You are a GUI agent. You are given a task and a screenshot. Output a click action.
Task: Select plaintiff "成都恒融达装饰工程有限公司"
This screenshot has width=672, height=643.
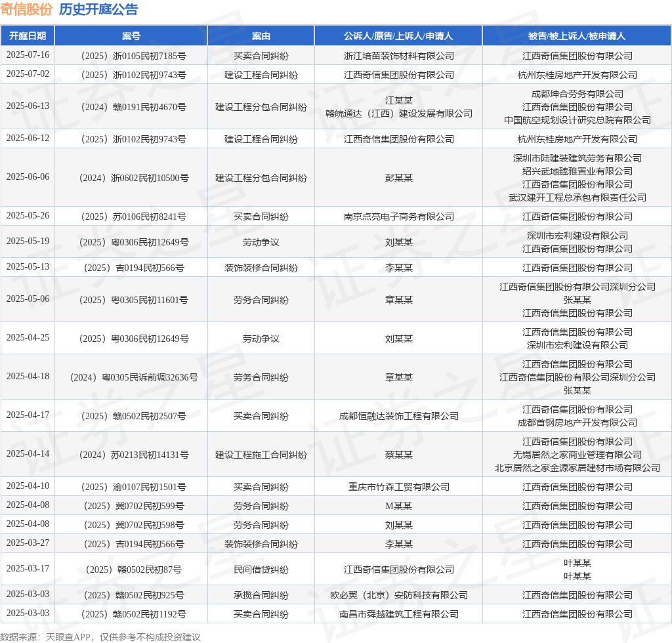(x=398, y=416)
